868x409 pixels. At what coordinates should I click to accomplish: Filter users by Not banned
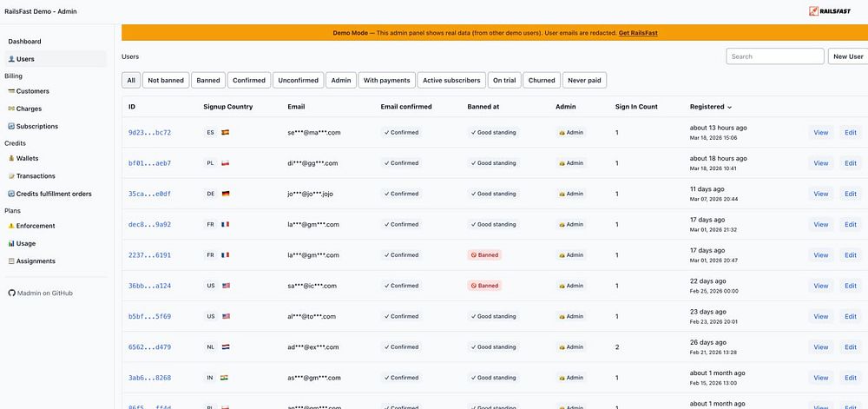(x=166, y=80)
